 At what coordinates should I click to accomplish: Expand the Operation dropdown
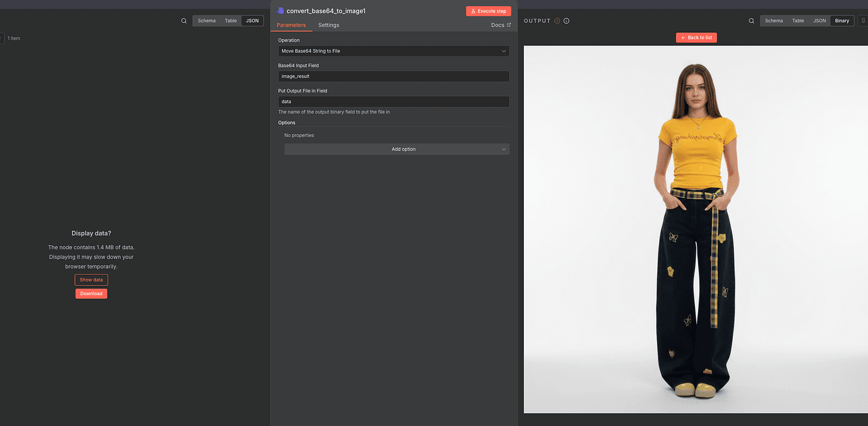(394, 51)
